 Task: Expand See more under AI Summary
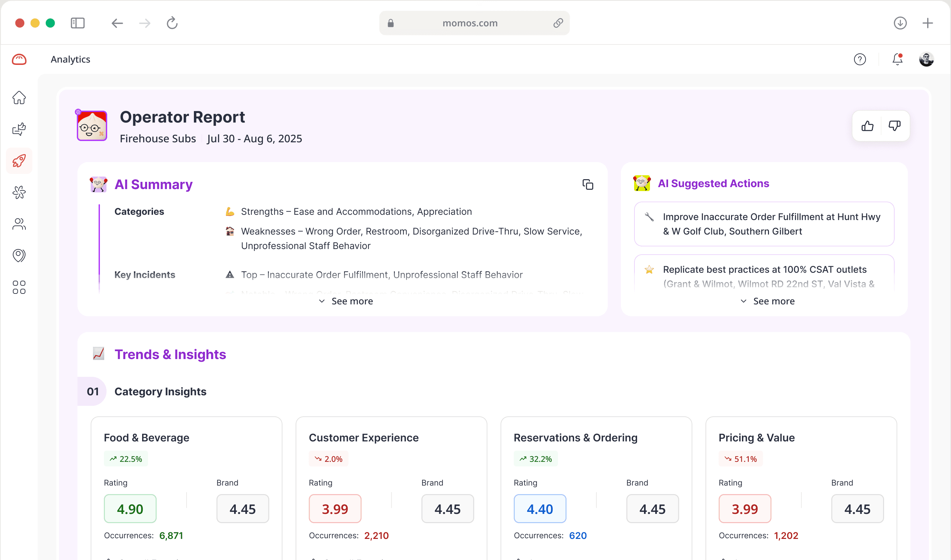tap(345, 301)
